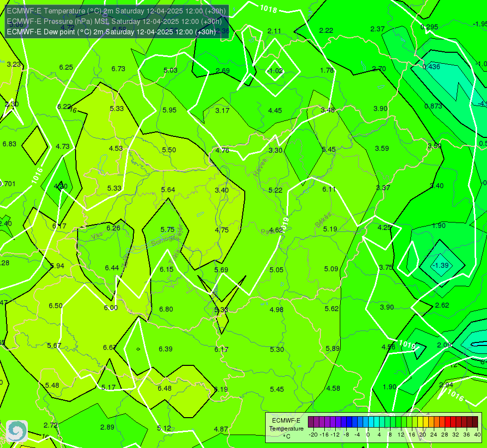Click the 5.64 map value

click(168, 190)
